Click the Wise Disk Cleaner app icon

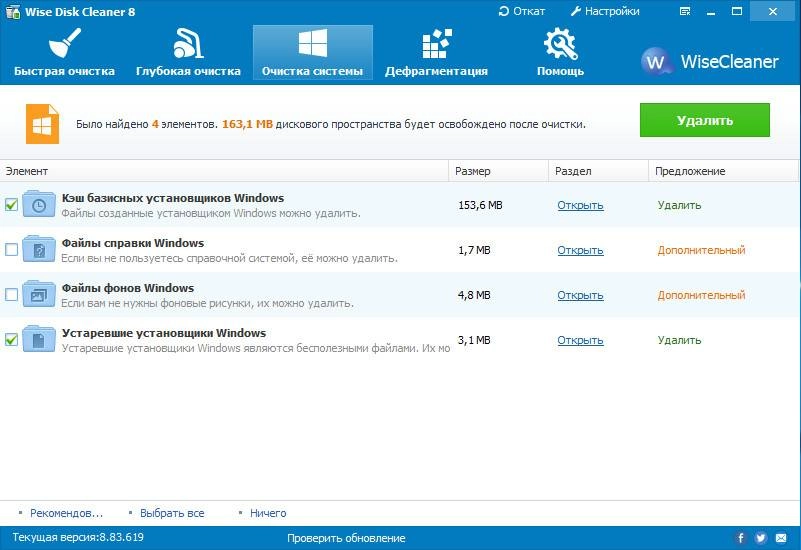click(12, 11)
